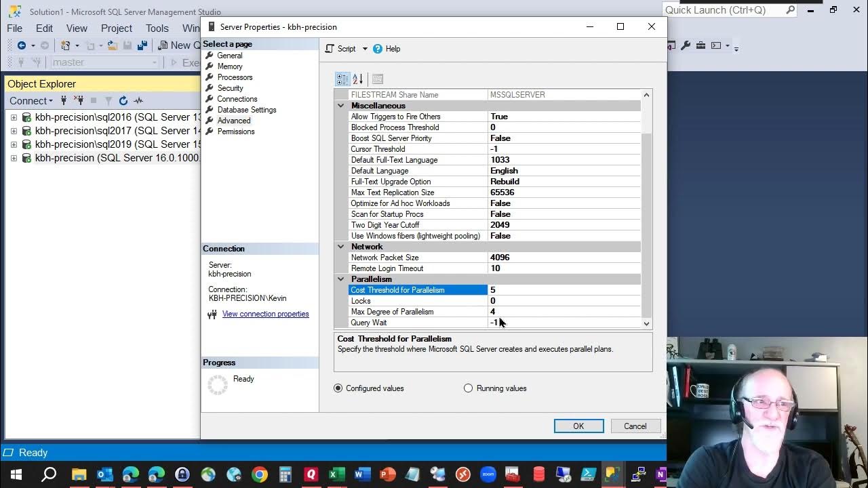This screenshot has width=868, height=488.
Task: Click the Cancel button
Action: [x=635, y=426]
